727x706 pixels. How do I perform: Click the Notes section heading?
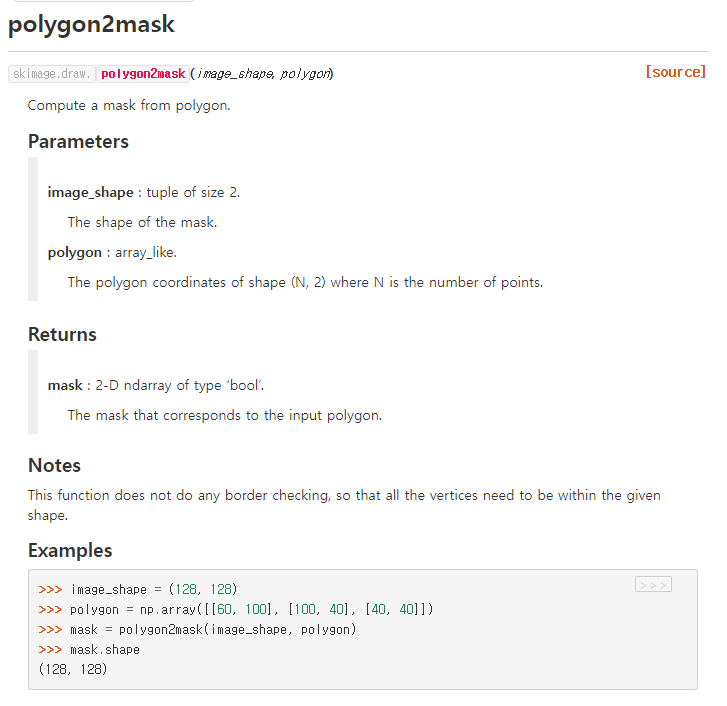point(54,465)
